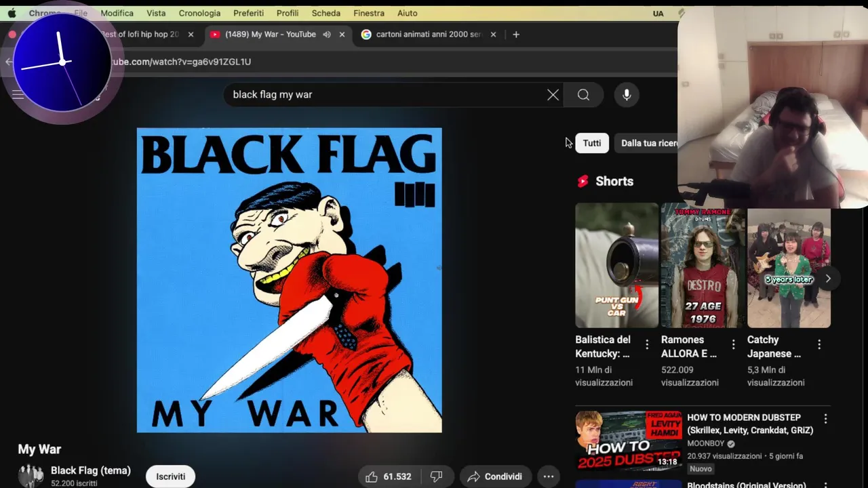Open the Scheda menu
The width and height of the screenshot is (868, 488).
point(326,13)
